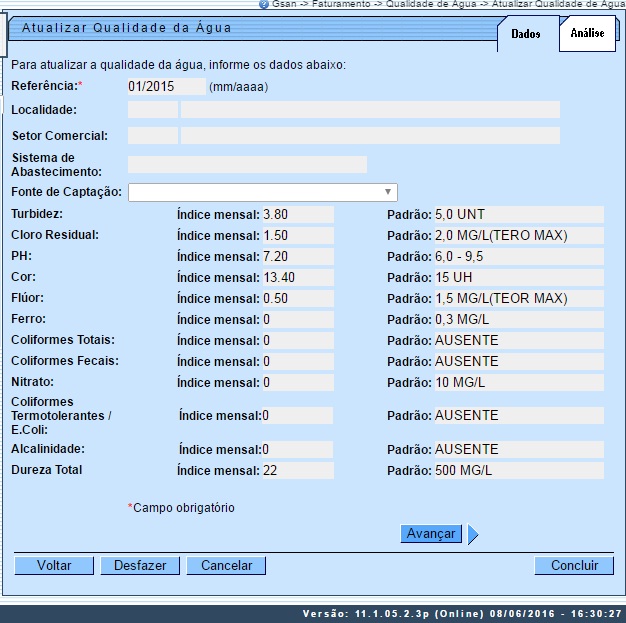Focus the Flúor índice mensal input
The image size is (626, 623).
[297, 298]
